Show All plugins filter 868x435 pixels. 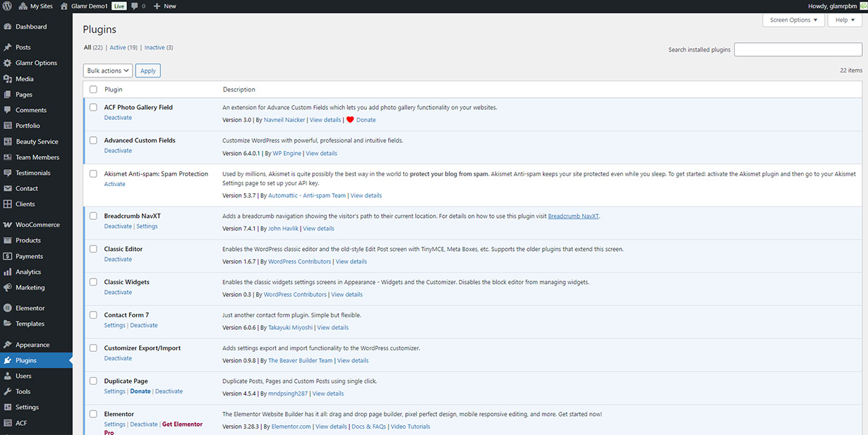tap(88, 48)
